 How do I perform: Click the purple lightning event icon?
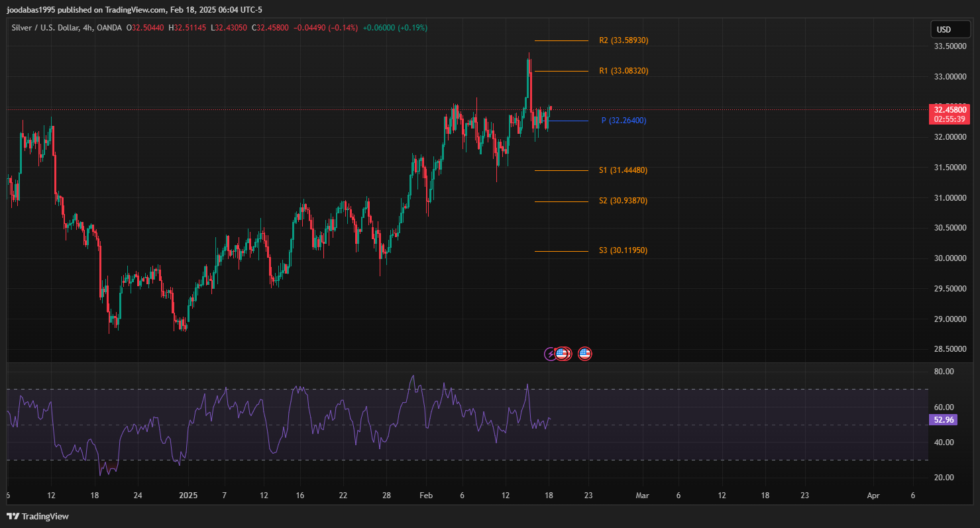point(551,354)
